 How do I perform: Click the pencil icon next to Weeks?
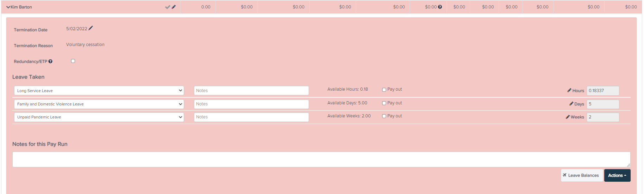pos(568,117)
